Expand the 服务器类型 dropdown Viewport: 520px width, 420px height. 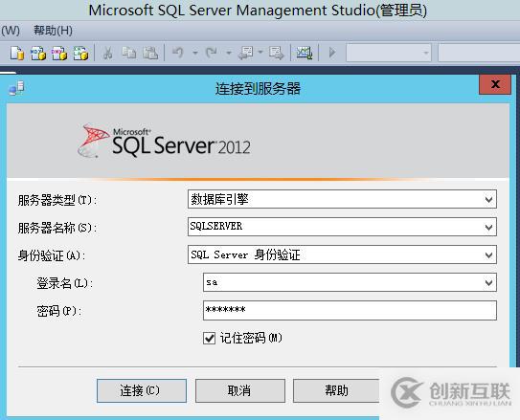point(488,199)
